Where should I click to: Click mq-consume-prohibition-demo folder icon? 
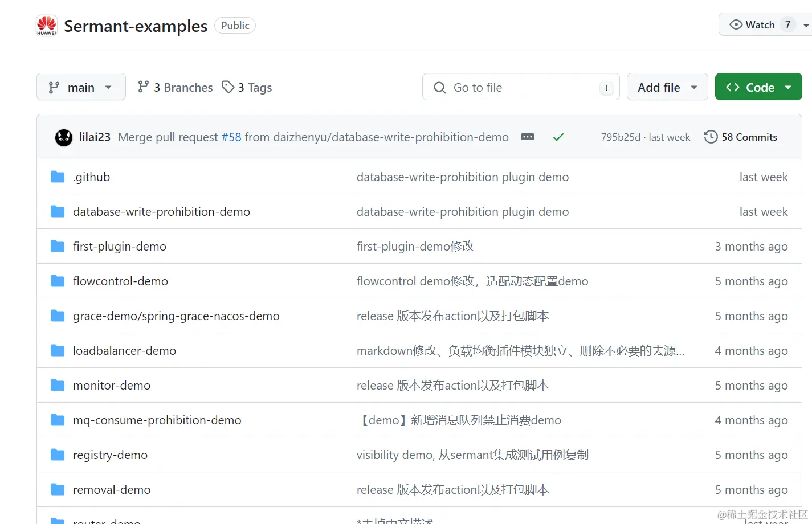pos(58,420)
